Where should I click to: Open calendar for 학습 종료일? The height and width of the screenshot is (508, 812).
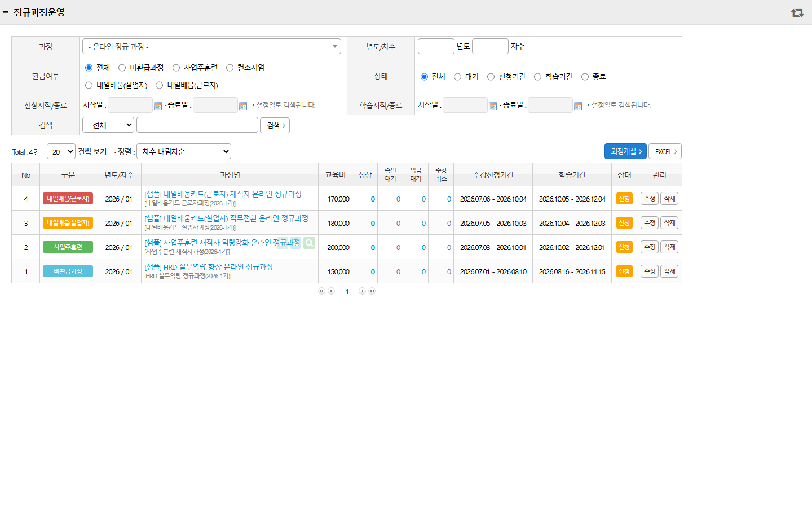(x=578, y=106)
